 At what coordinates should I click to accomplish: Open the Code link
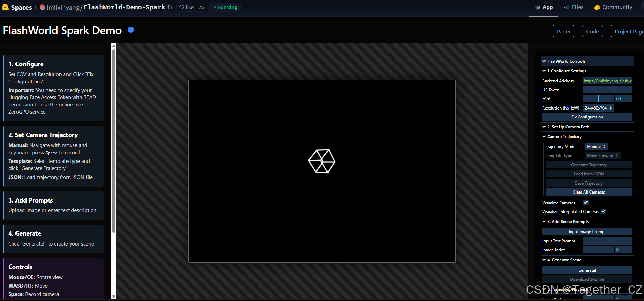[x=592, y=31]
